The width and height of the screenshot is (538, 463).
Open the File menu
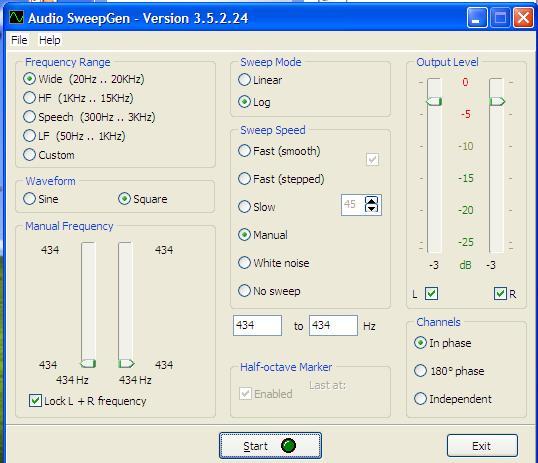click(19, 40)
